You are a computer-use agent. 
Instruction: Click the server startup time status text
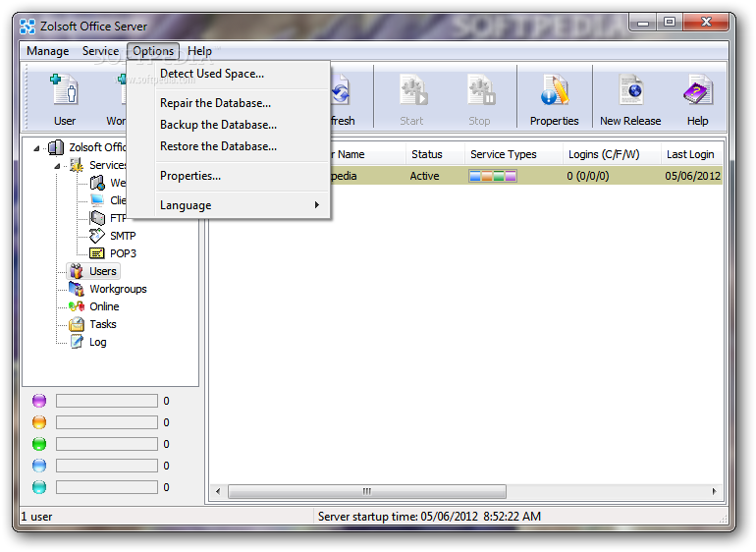tap(429, 517)
